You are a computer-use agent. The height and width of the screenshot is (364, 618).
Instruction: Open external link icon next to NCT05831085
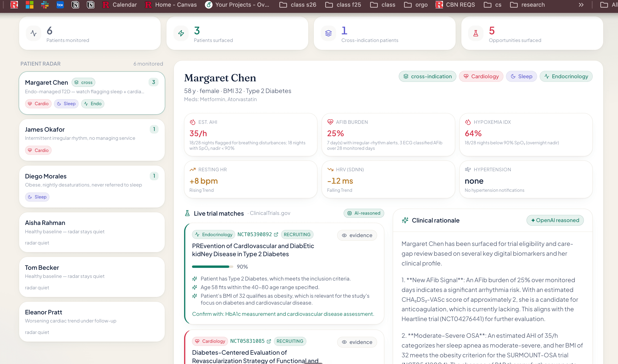[269, 341]
